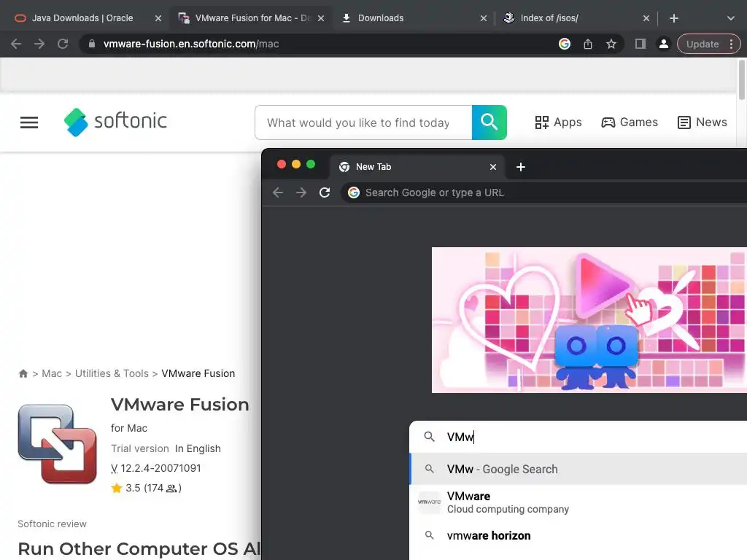Screen dimensions: 747x560
Task: Go forward in the front Chrome window
Action: point(301,192)
